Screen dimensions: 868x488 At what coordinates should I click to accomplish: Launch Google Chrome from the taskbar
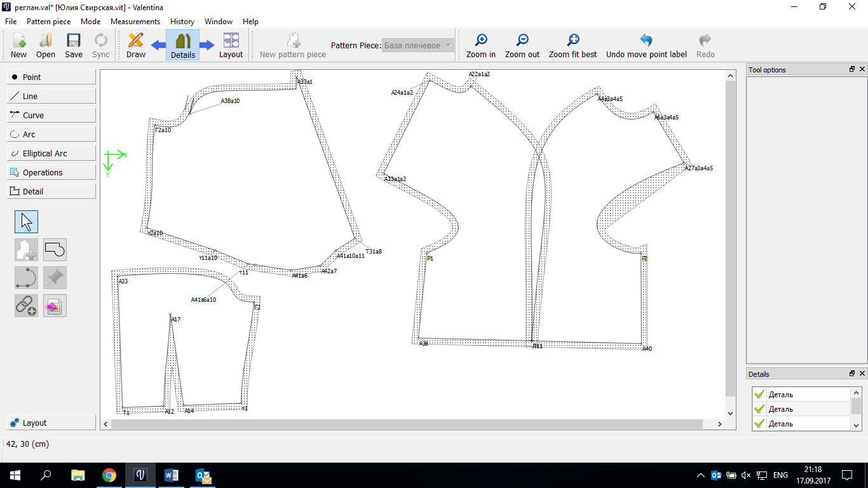109,475
